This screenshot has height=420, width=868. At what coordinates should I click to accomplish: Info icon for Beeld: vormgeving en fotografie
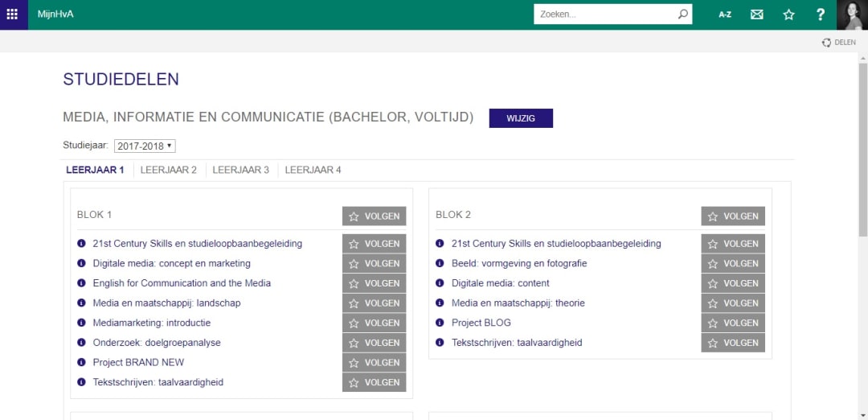click(x=440, y=263)
